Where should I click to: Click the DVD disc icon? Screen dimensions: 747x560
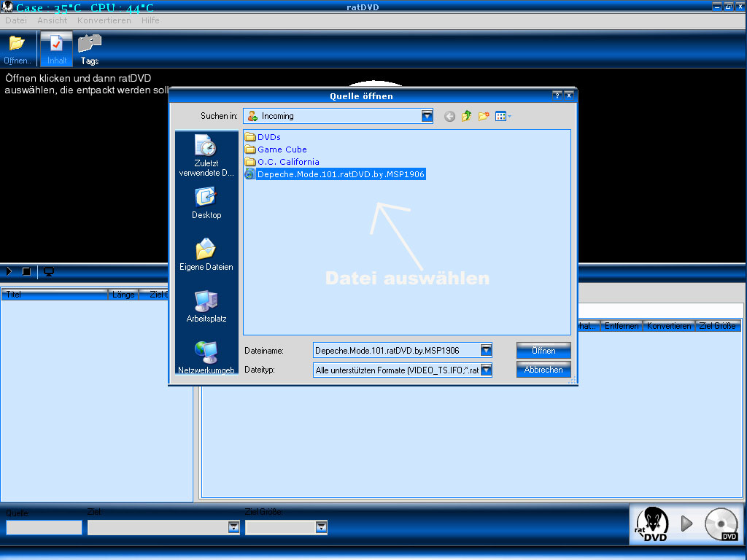(x=721, y=524)
